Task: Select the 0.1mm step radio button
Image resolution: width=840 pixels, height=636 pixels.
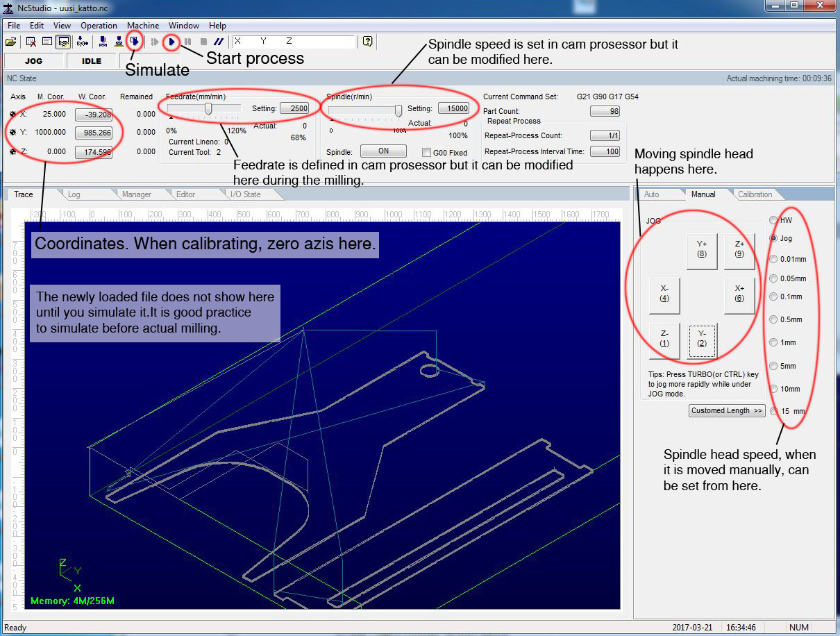Action: tap(773, 296)
